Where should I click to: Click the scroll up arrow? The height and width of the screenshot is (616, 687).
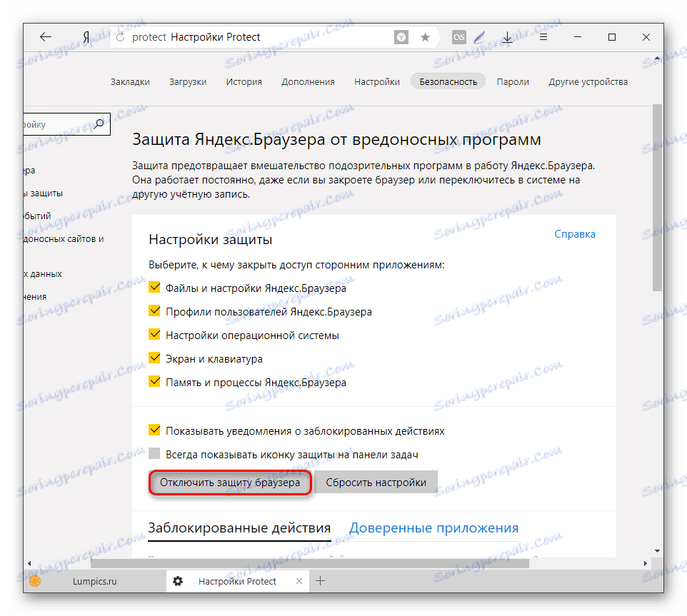pyautogui.click(x=657, y=59)
